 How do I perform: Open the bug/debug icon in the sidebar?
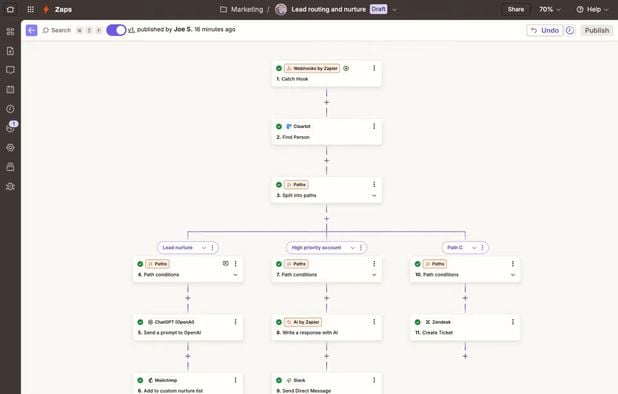(10, 186)
